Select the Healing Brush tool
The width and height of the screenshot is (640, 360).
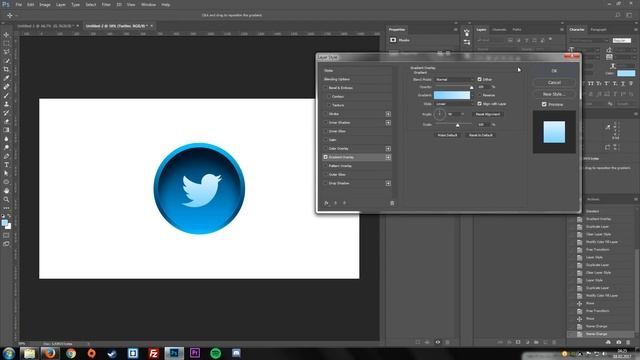coord(6,87)
